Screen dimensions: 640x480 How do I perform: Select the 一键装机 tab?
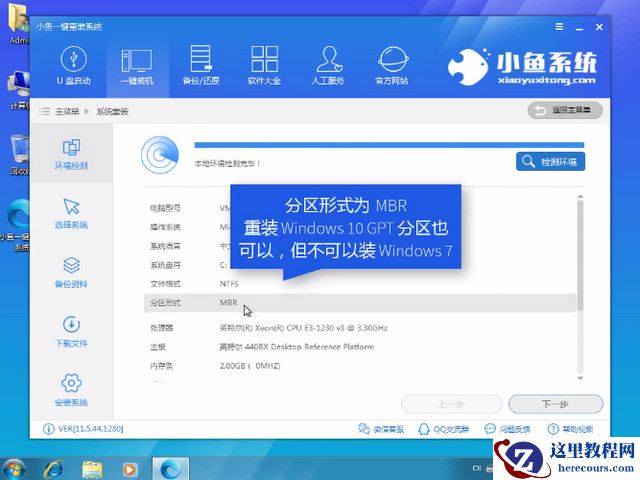pos(137,65)
